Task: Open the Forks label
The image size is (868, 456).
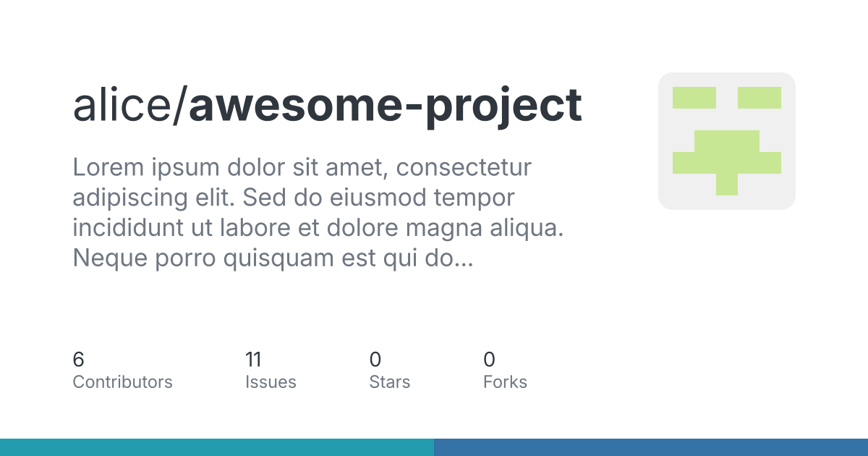Action: tap(505, 382)
